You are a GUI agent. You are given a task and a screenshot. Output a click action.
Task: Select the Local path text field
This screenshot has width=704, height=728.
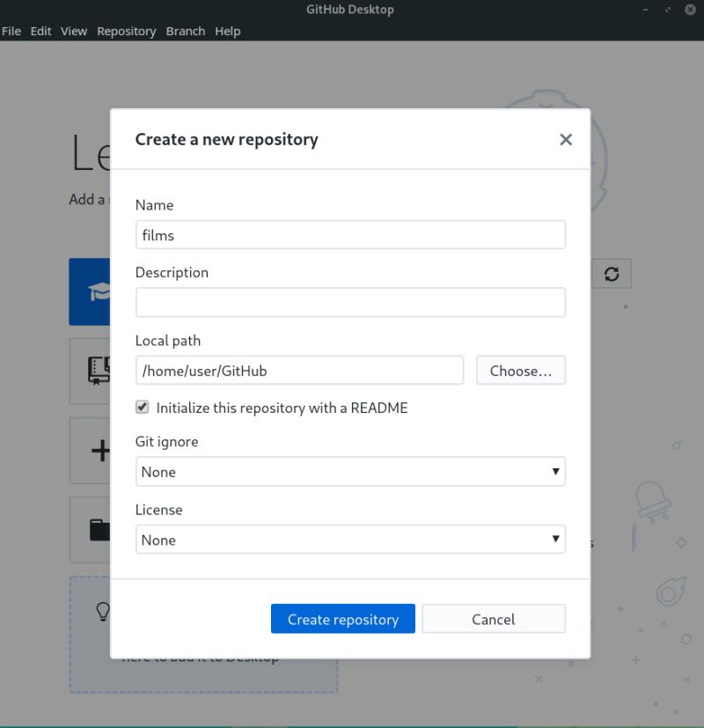point(299,370)
